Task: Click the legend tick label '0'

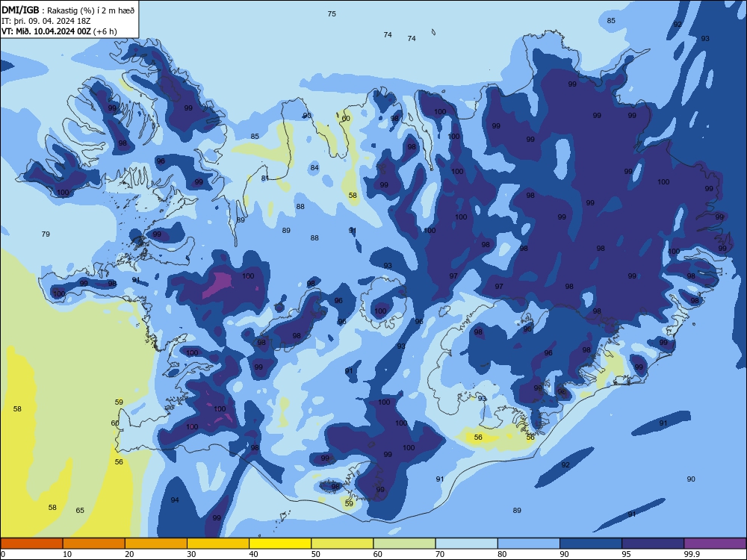Action: [3, 554]
